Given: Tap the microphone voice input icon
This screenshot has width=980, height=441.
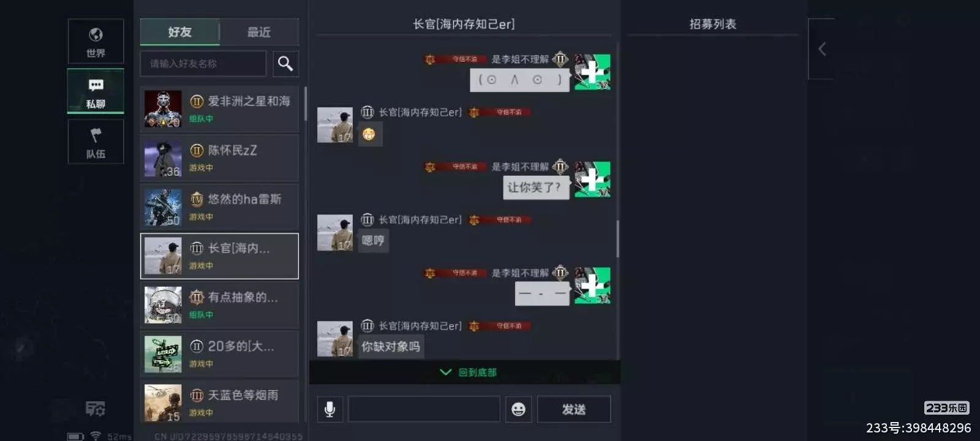Looking at the screenshot, I should [x=330, y=409].
